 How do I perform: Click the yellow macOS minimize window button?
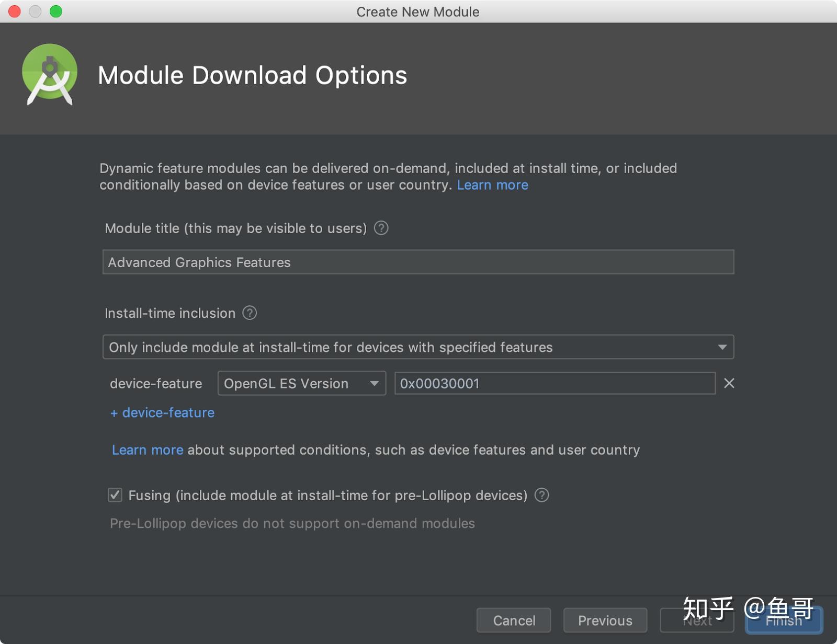(x=35, y=11)
